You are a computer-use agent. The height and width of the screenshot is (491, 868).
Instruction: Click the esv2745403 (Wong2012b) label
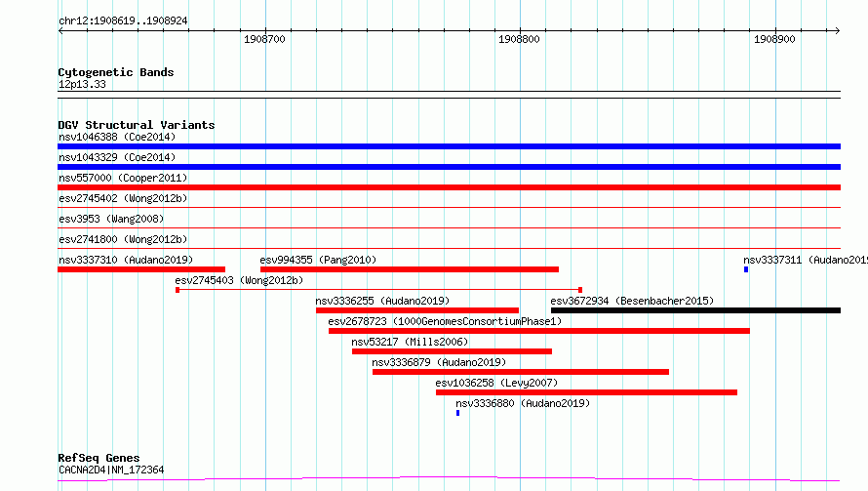pos(239,280)
